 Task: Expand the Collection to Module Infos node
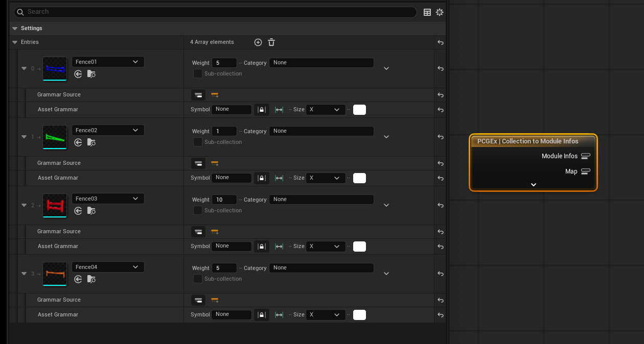(533, 185)
